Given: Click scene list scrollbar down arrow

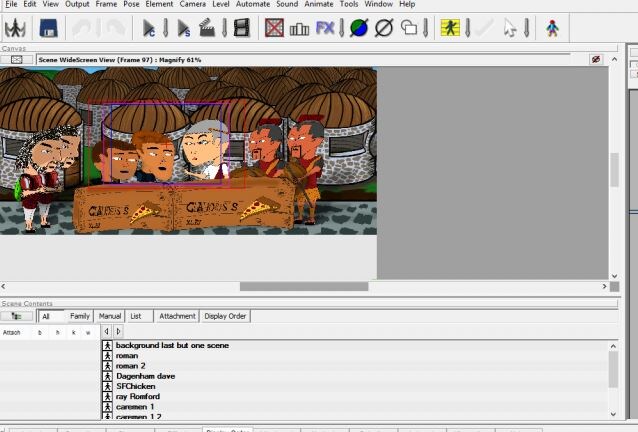Looking at the screenshot, I should [613, 415].
